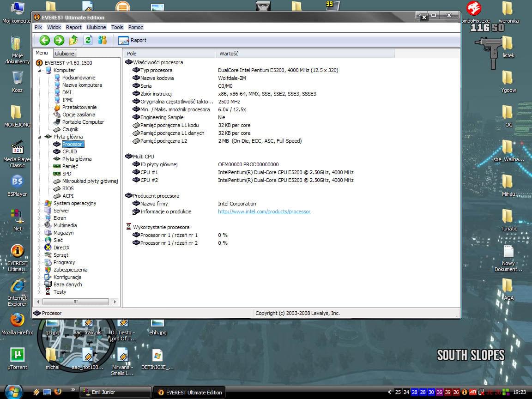Open the SPD tree entry
This screenshot has height=399, width=532.
(66, 174)
